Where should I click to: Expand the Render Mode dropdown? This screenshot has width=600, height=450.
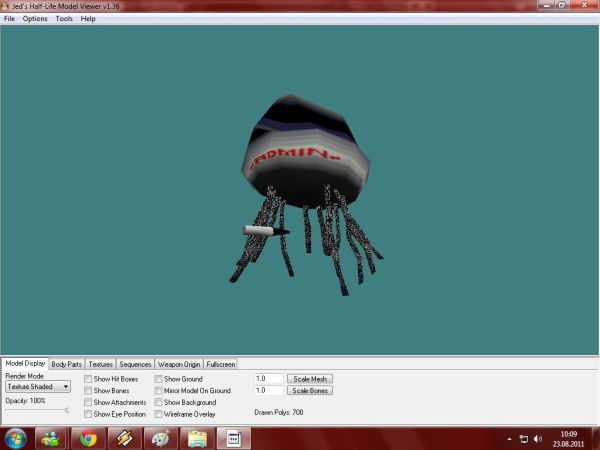[37, 386]
